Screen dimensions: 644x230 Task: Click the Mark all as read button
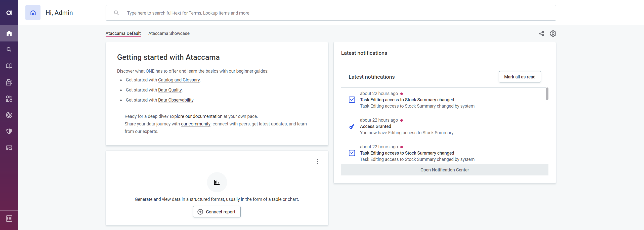click(x=520, y=77)
